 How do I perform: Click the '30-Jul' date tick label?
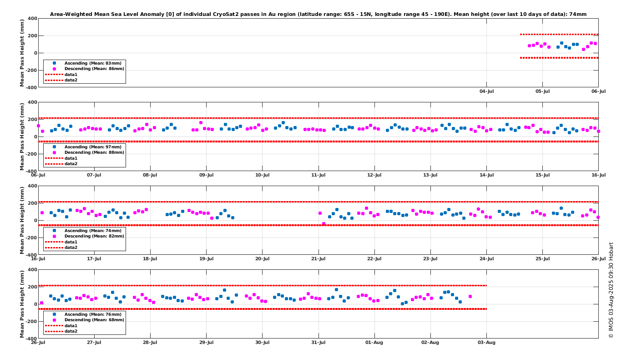262,343
